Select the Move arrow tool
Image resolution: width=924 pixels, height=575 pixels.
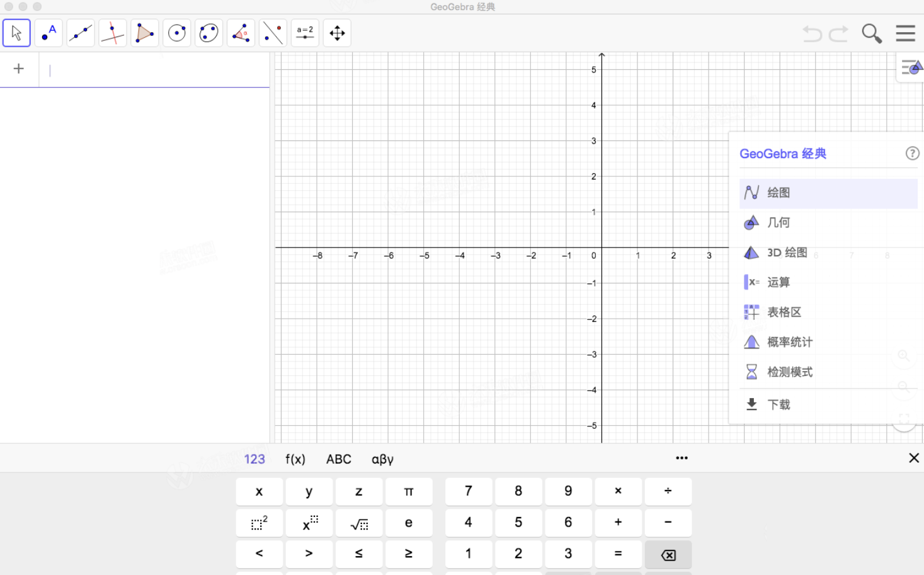point(16,33)
